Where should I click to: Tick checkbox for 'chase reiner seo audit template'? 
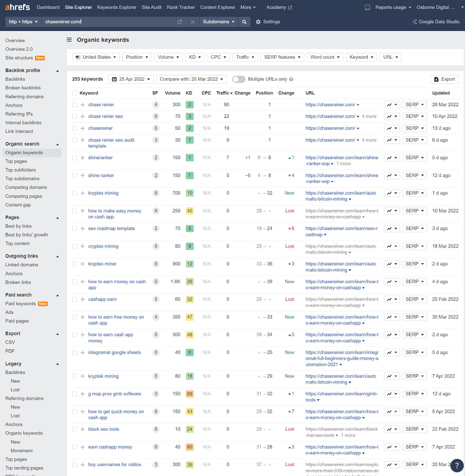(x=74, y=140)
